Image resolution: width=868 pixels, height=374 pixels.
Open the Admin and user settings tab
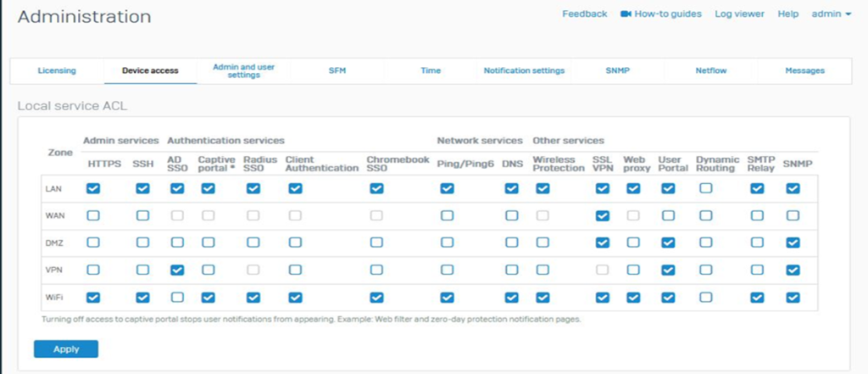(243, 70)
